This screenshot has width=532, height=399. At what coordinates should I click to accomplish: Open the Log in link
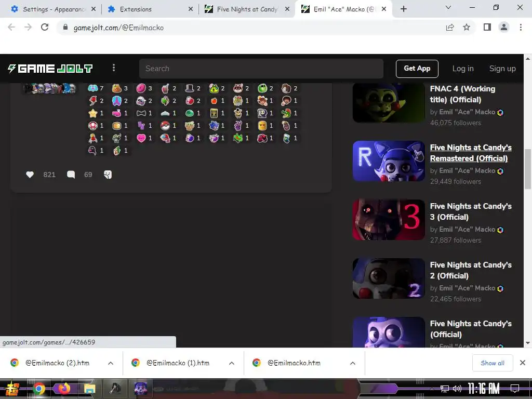click(x=463, y=69)
